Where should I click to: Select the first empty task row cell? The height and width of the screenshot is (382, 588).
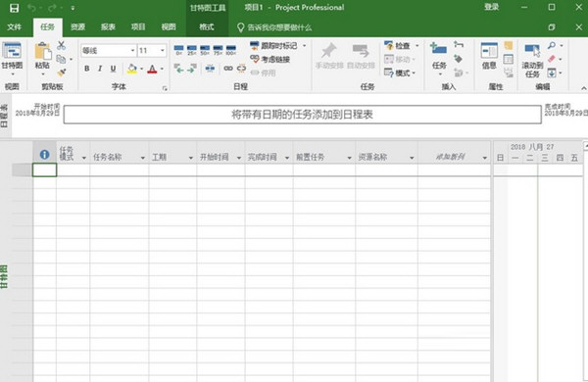point(45,169)
